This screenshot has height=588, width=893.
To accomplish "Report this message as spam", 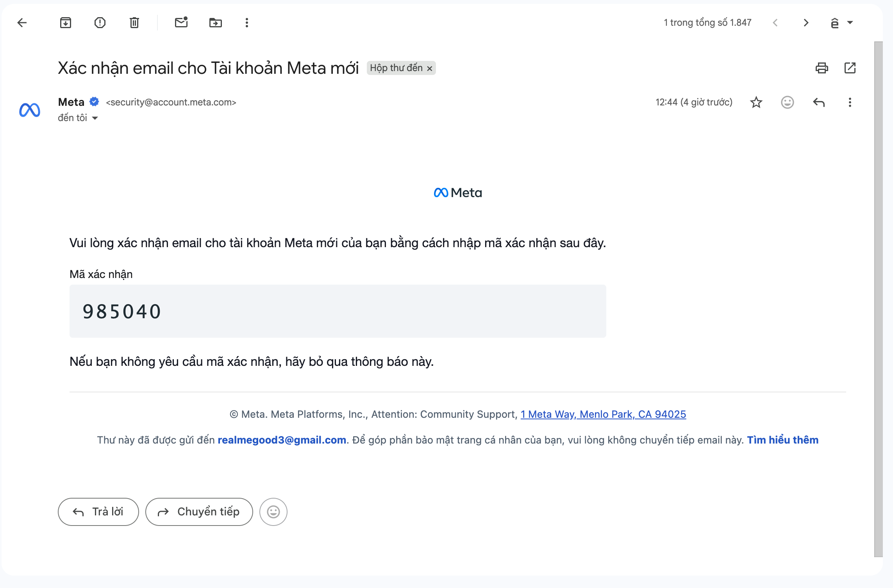I will [100, 23].
